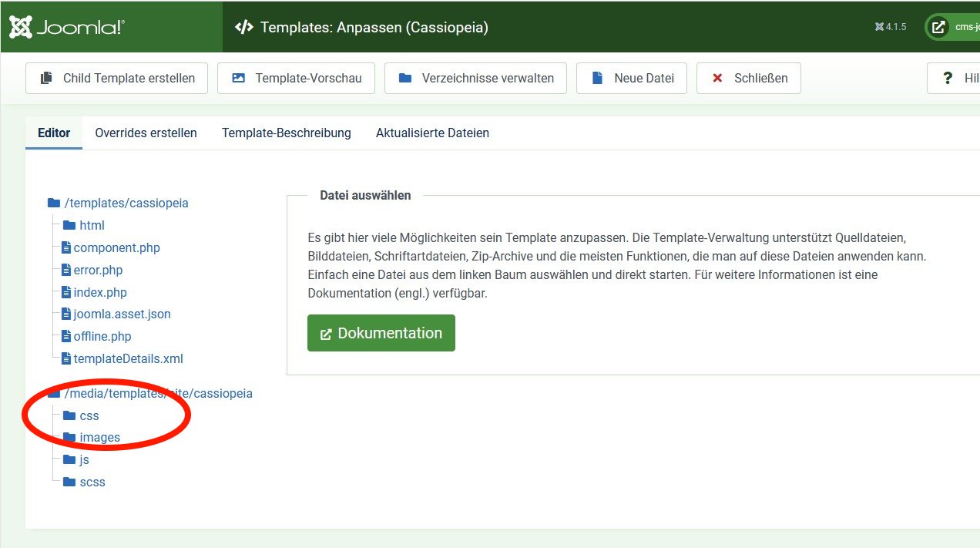Expand the scss folder
This screenshot has height=548, width=980.
92,482
